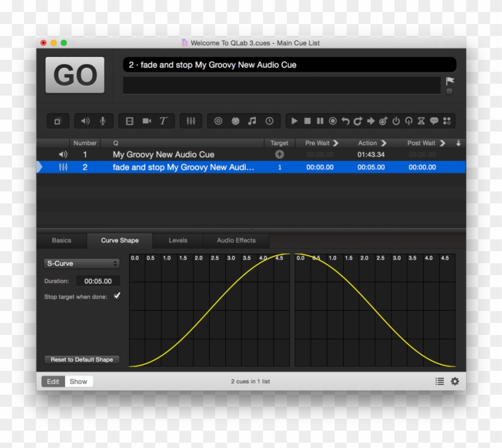Add a Camera cue from toolbar

click(x=146, y=121)
